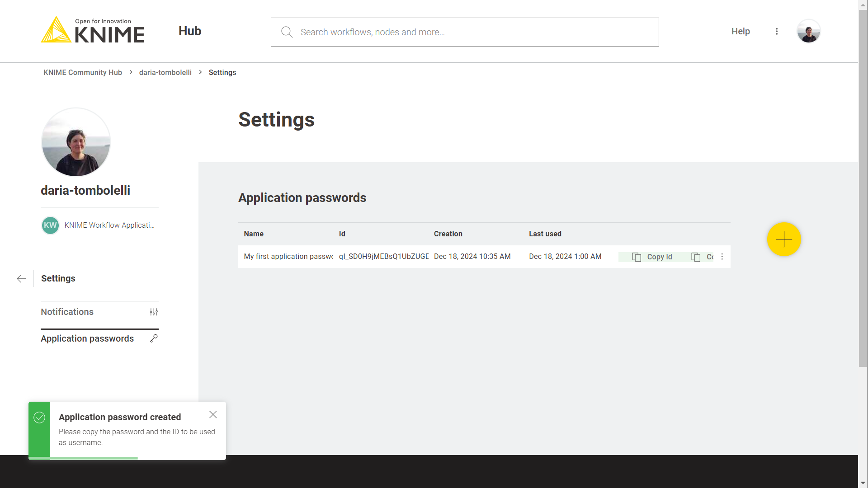This screenshot has width=868, height=488.
Task: Click the Copy id button
Action: coord(652,257)
